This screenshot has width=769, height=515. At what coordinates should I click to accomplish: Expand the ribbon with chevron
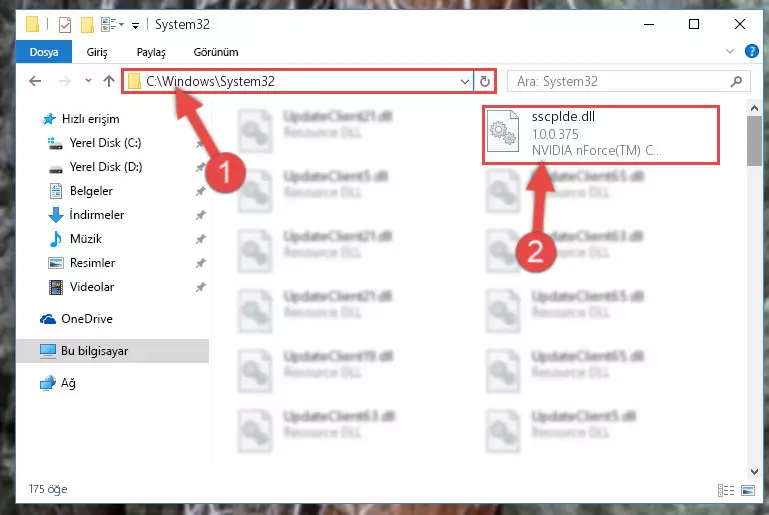pos(730,51)
